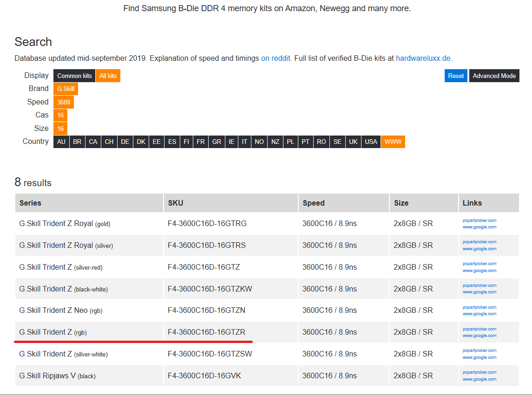
Task: Switch to Advanced Mode
Action: (x=494, y=76)
